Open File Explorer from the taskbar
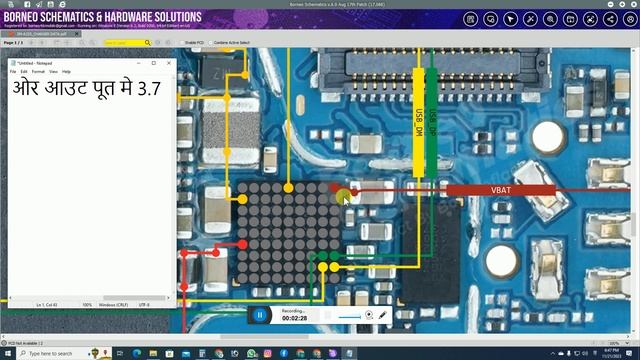This screenshot has height=360, width=640. 153,353
